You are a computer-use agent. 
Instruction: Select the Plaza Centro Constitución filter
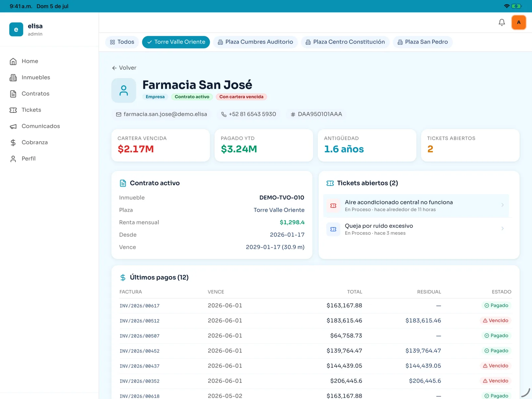point(345,42)
